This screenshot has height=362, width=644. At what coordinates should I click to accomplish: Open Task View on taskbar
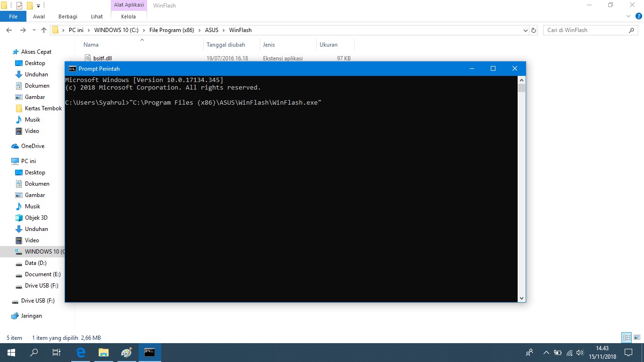pyautogui.click(x=57, y=353)
